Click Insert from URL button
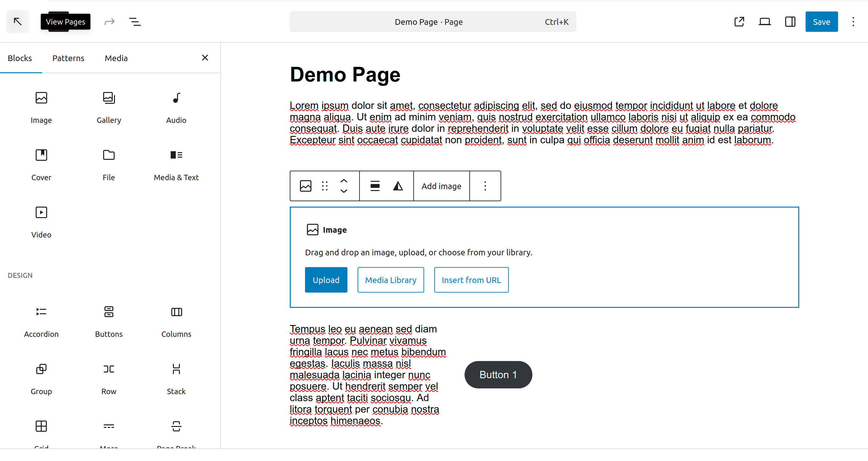 (471, 280)
